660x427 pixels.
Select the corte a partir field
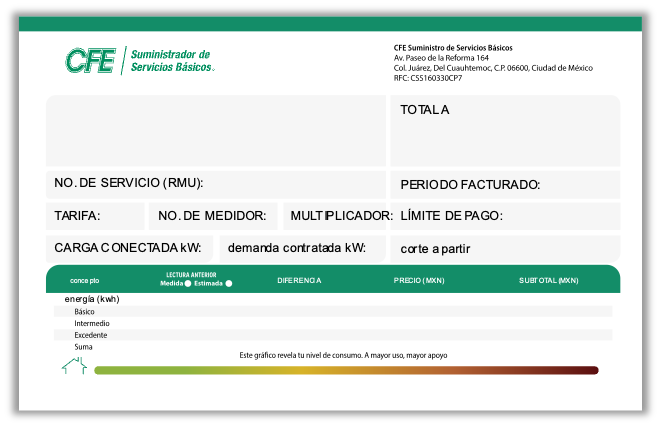pos(504,248)
